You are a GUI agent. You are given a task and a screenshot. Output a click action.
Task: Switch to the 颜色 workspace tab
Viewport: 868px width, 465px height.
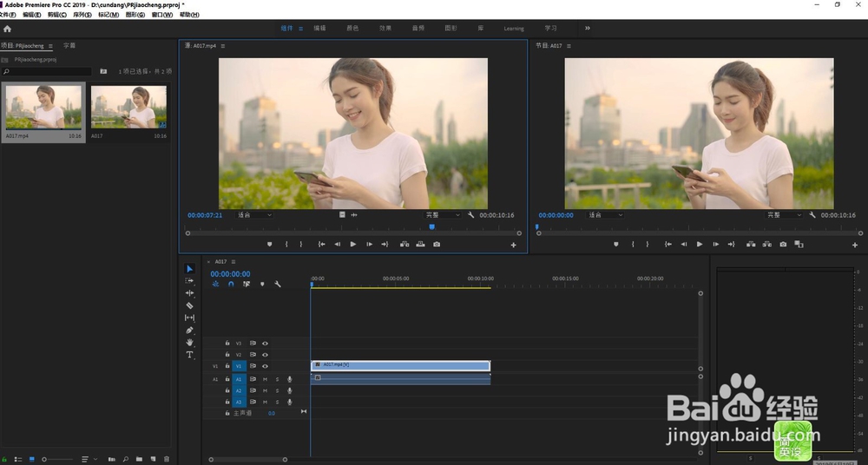pos(352,29)
